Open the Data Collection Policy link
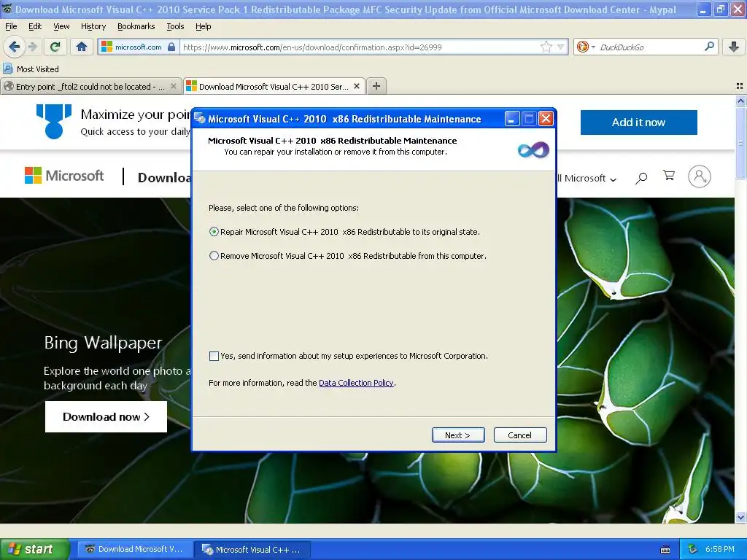The width and height of the screenshot is (747, 560). 356,383
